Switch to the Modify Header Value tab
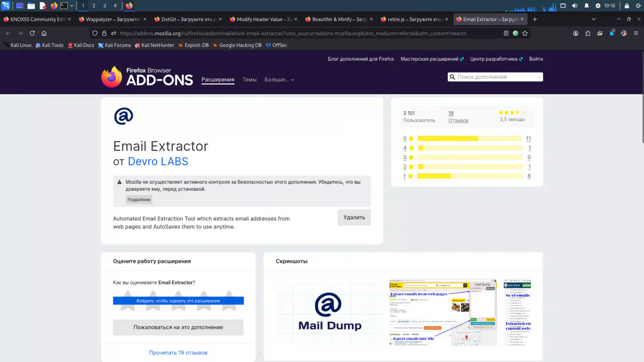 coord(264,19)
